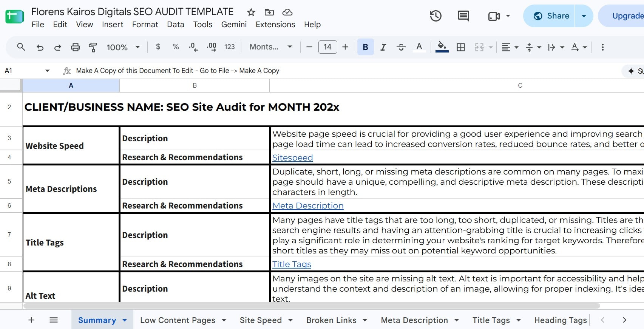The image size is (644, 329).
Task: Star this spreadsheet
Action: [x=251, y=12]
